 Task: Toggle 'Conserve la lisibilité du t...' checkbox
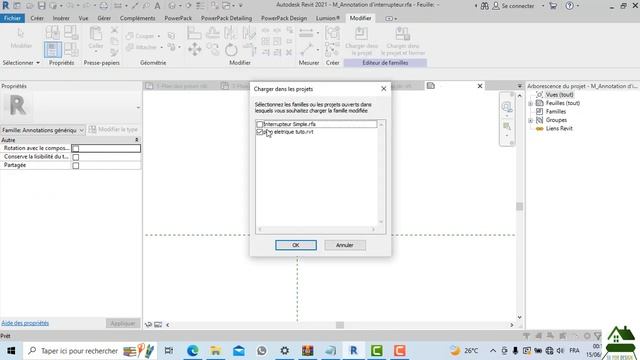click(x=76, y=157)
